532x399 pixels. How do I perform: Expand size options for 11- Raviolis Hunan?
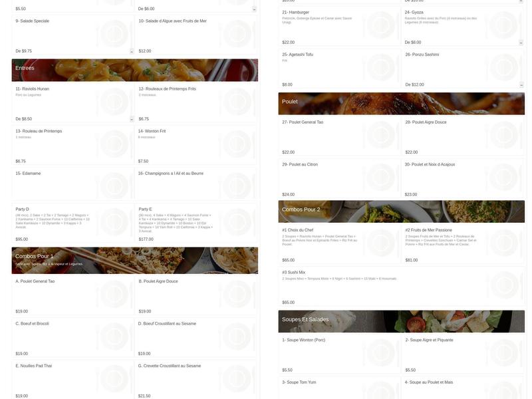coord(132,119)
